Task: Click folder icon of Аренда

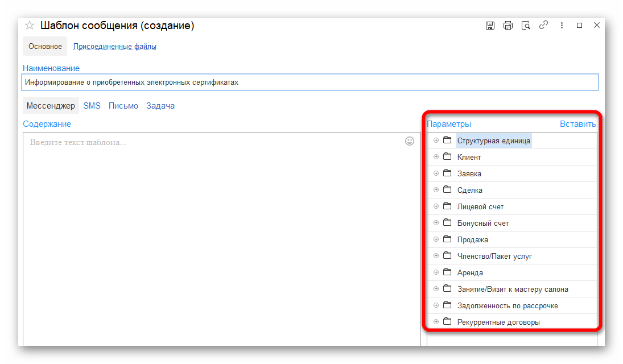Action: [x=447, y=272]
